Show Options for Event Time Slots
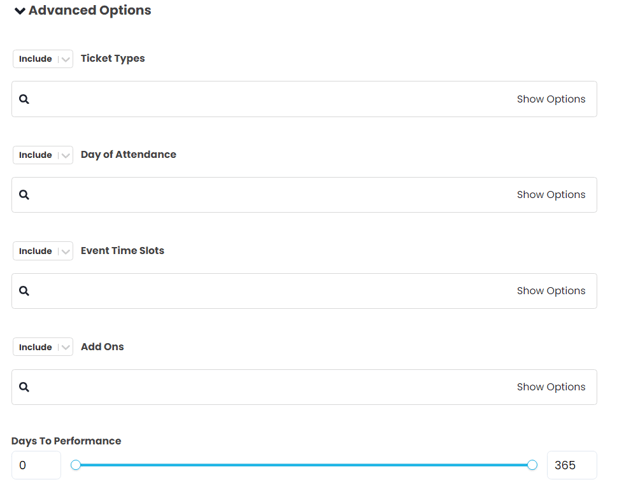This screenshot has width=617, height=503. (x=550, y=291)
